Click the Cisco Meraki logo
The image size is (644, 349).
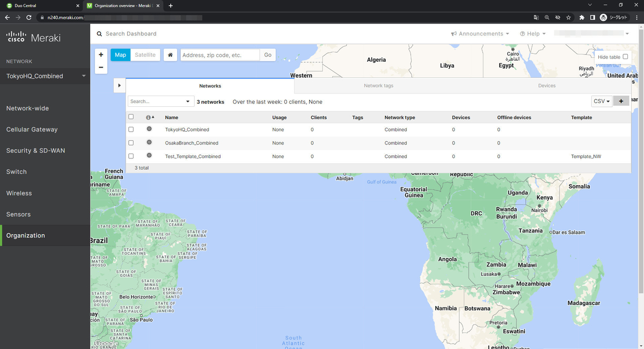click(x=33, y=38)
